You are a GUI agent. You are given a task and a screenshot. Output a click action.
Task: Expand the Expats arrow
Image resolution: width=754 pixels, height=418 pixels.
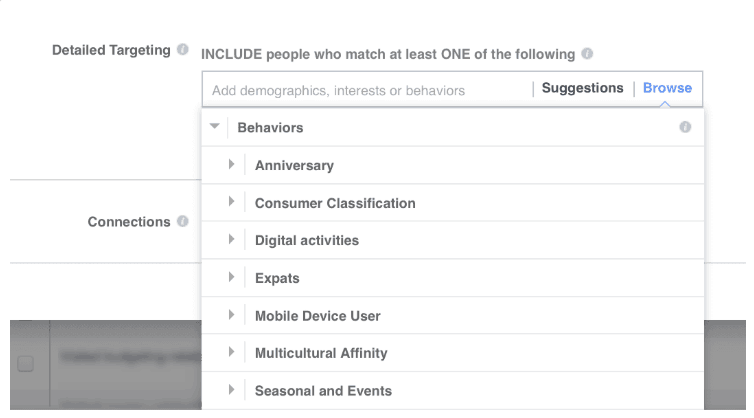[232, 277]
